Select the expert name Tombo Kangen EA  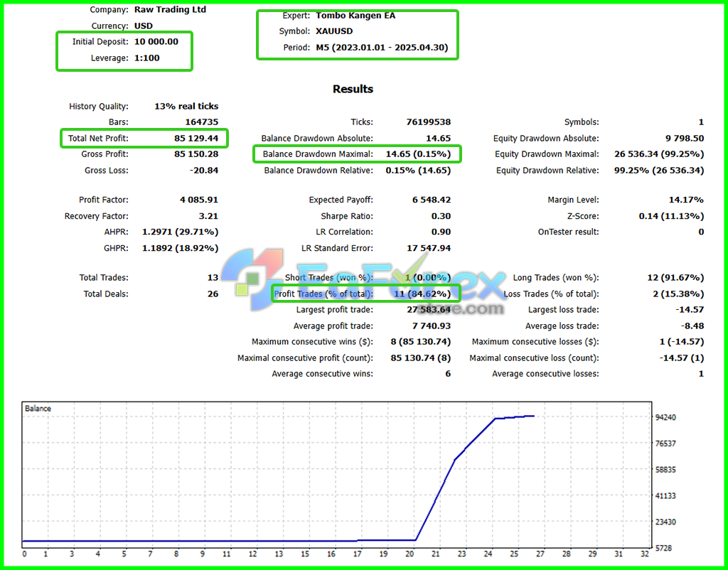(355, 16)
